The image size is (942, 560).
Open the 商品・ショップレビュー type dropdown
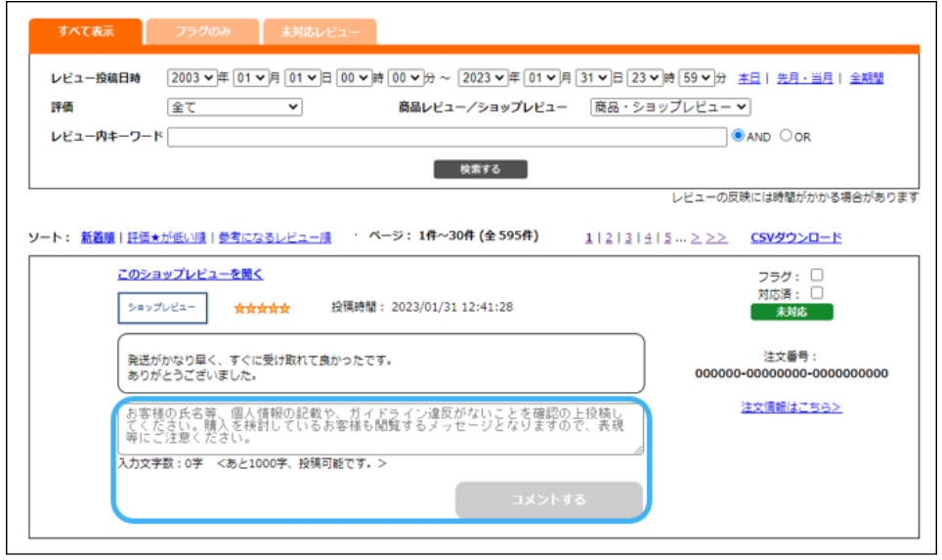[670, 107]
